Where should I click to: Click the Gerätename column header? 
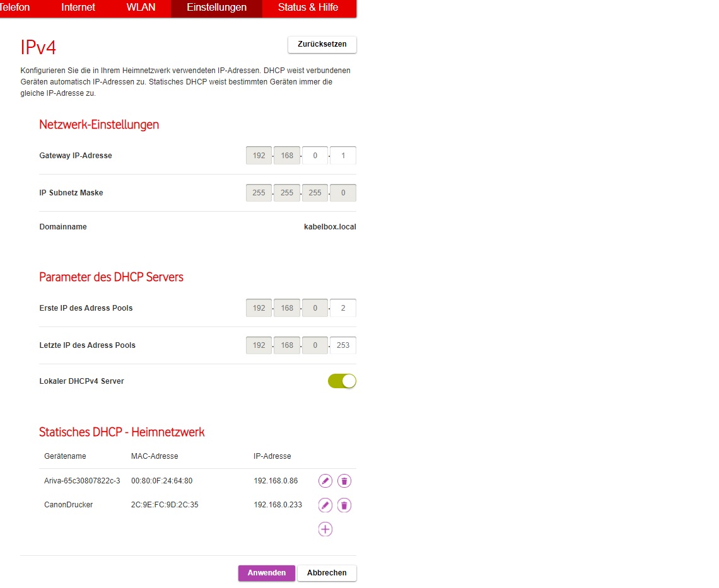click(65, 456)
